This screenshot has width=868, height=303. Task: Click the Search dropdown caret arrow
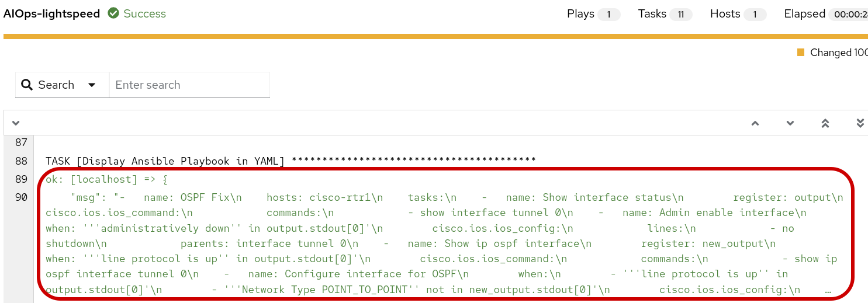[x=92, y=85]
